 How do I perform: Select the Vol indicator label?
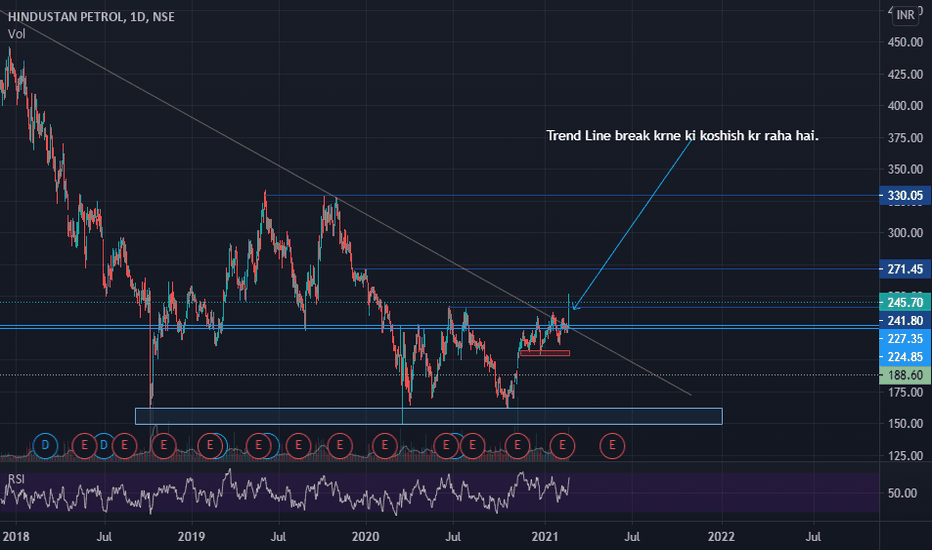click(17, 34)
